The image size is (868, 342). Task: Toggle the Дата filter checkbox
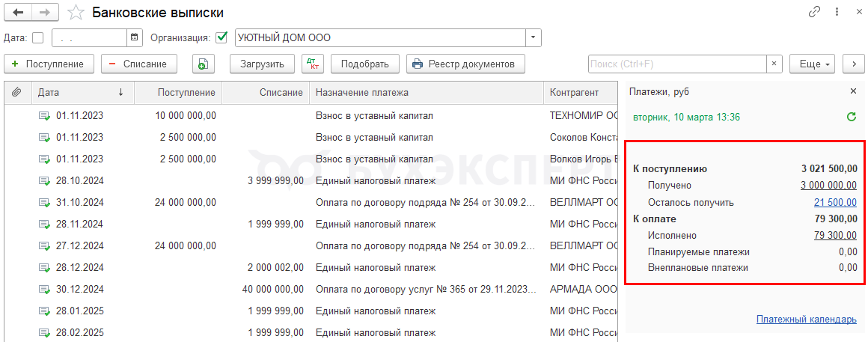37,37
